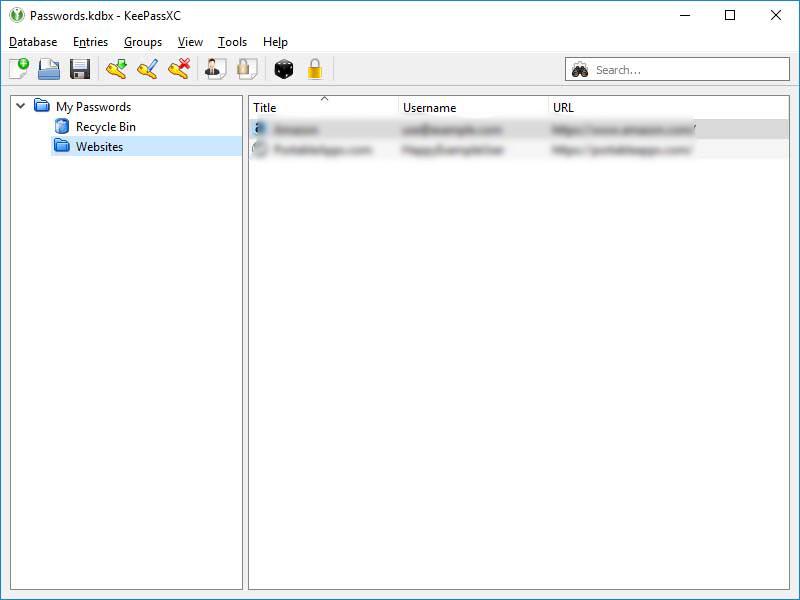Open the View menu
The width and height of the screenshot is (800, 600).
190,42
